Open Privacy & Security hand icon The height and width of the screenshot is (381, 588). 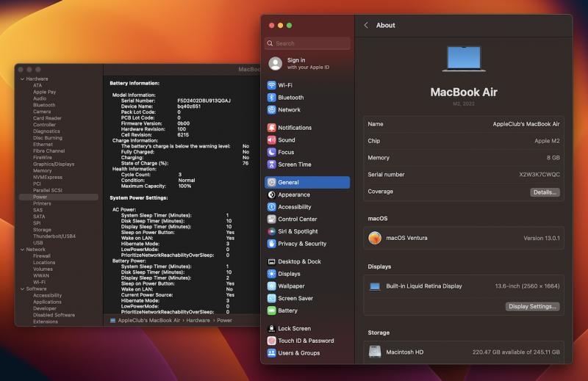271,244
